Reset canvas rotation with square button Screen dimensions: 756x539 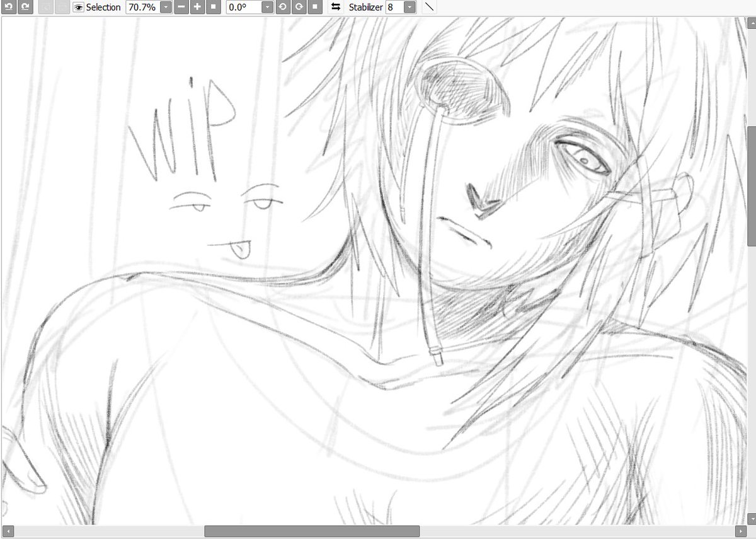(315, 8)
